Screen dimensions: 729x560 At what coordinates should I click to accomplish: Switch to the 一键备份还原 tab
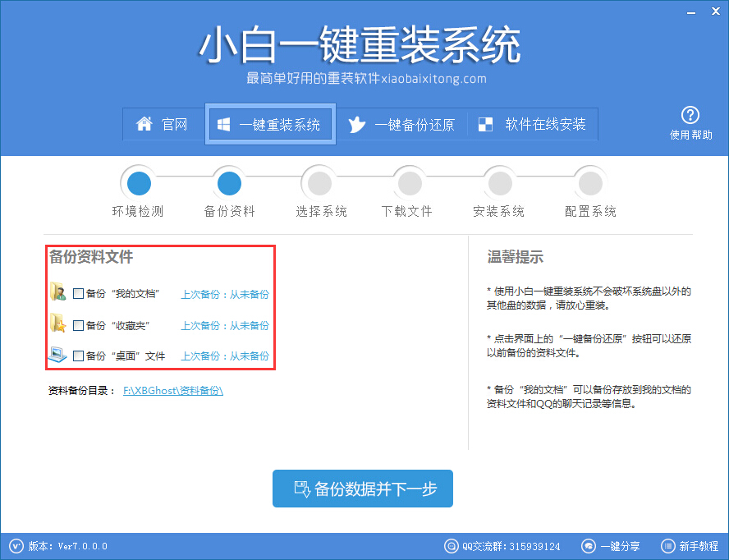(401, 125)
